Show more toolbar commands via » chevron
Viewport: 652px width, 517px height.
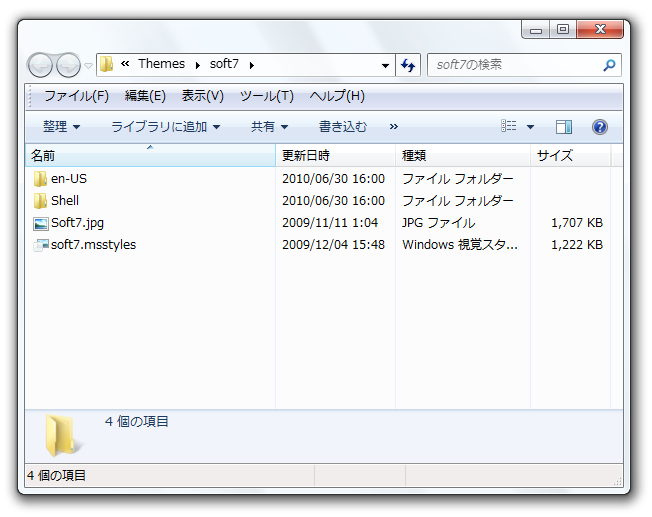click(x=394, y=126)
